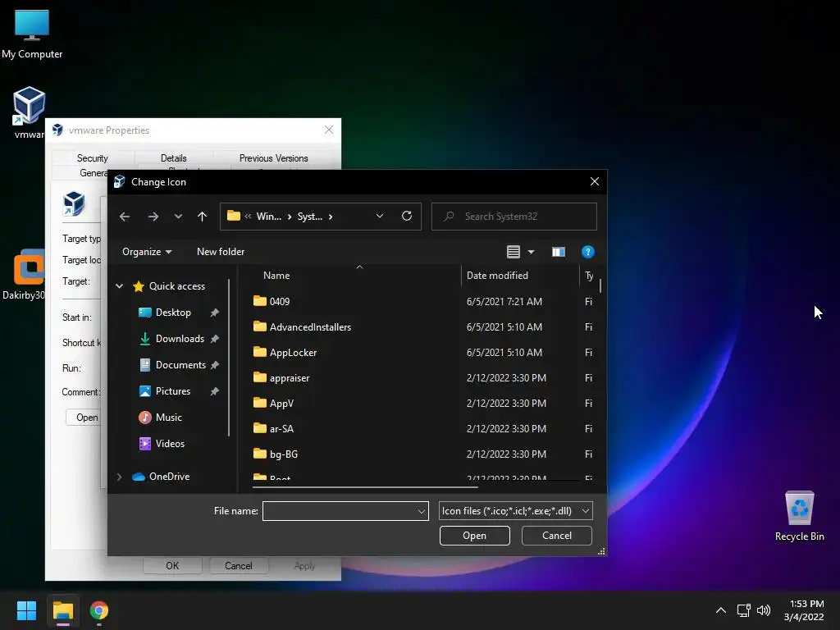Screen dimensions: 840x630
Task: Select OneDrive in the sidebar
Action: coord(169,477)
